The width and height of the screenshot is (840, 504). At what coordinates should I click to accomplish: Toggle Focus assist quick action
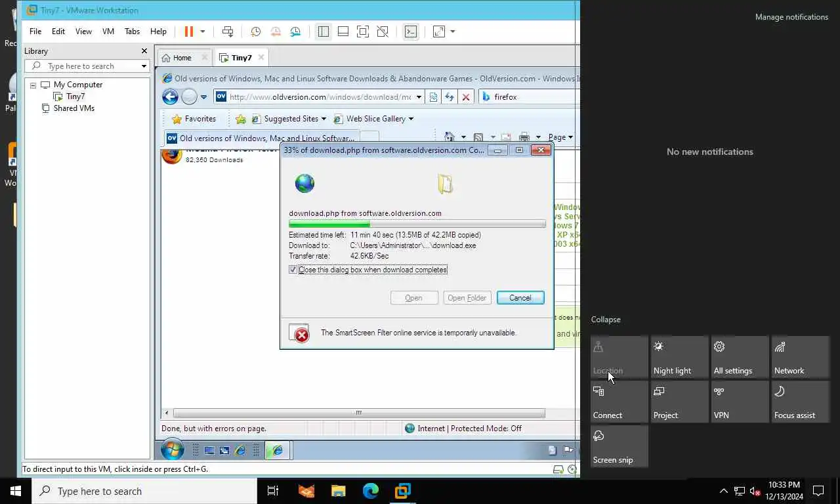(x=801, y=402)
